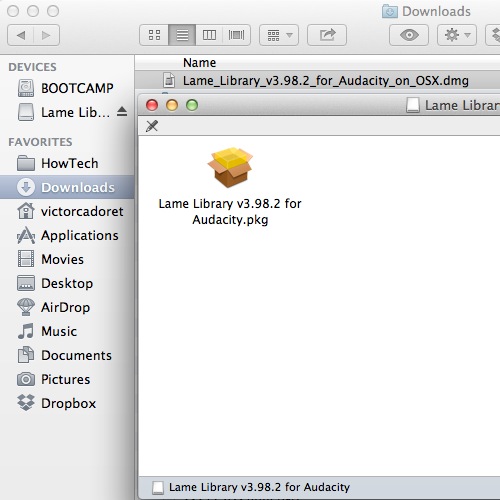Select BOOTCAMP drive in Devices
Viewport: 500px width, 500px height.
[67, 88]
